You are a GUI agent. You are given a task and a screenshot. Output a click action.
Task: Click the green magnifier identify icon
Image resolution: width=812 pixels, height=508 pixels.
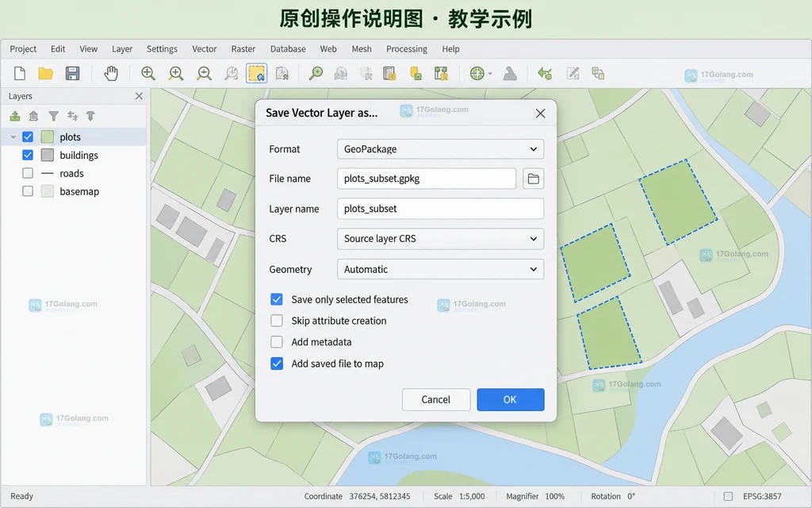click(316, 74)
